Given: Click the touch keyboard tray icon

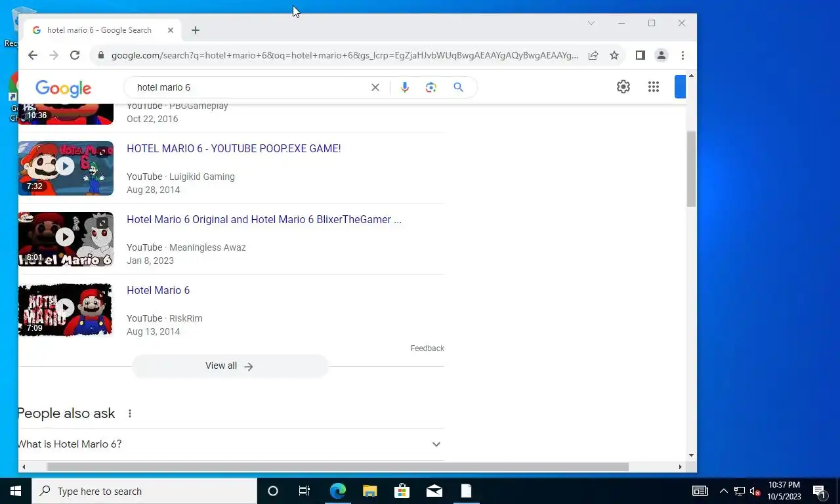Looking at the screenshot, I should (700, 491).
